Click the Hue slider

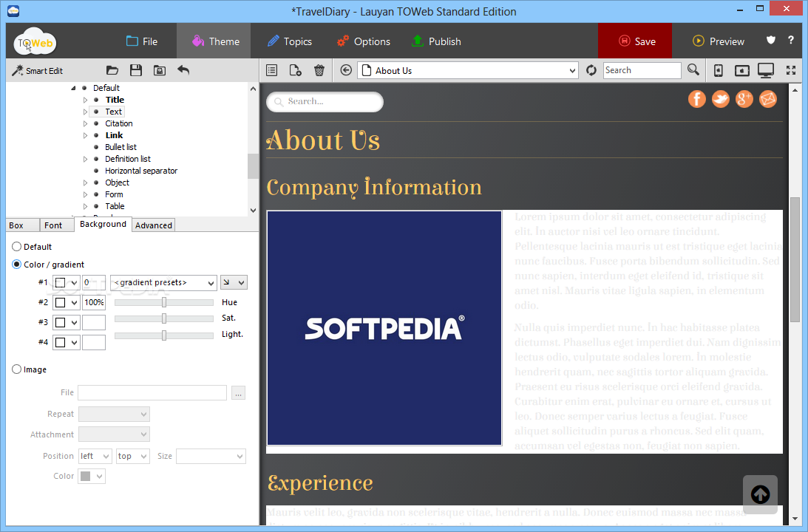(164, 302)
